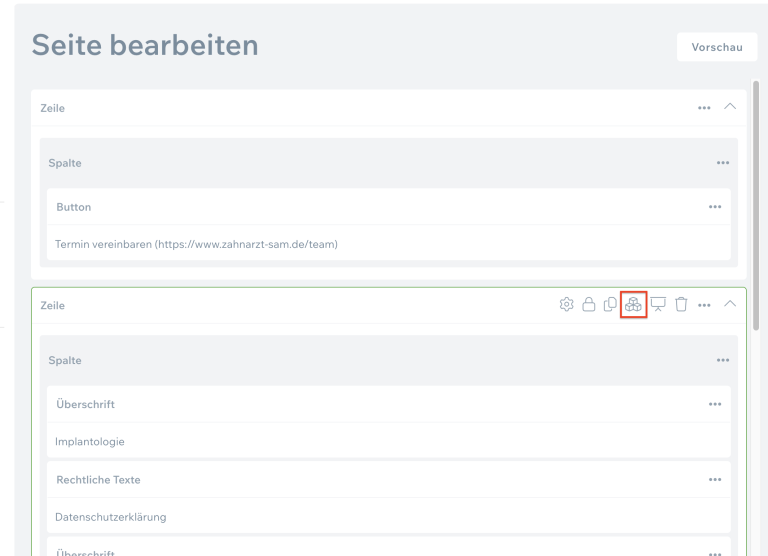Screen dimensions: 768x556
Task: Open three-dot menu of Button element
Action: pos(715,207)
